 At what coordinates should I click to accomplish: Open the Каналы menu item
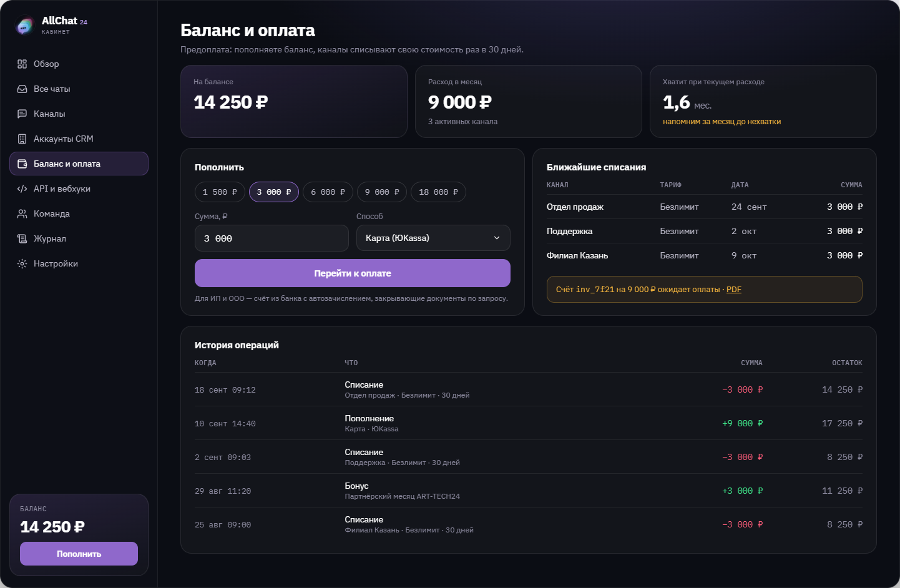[x=79, y=114]
